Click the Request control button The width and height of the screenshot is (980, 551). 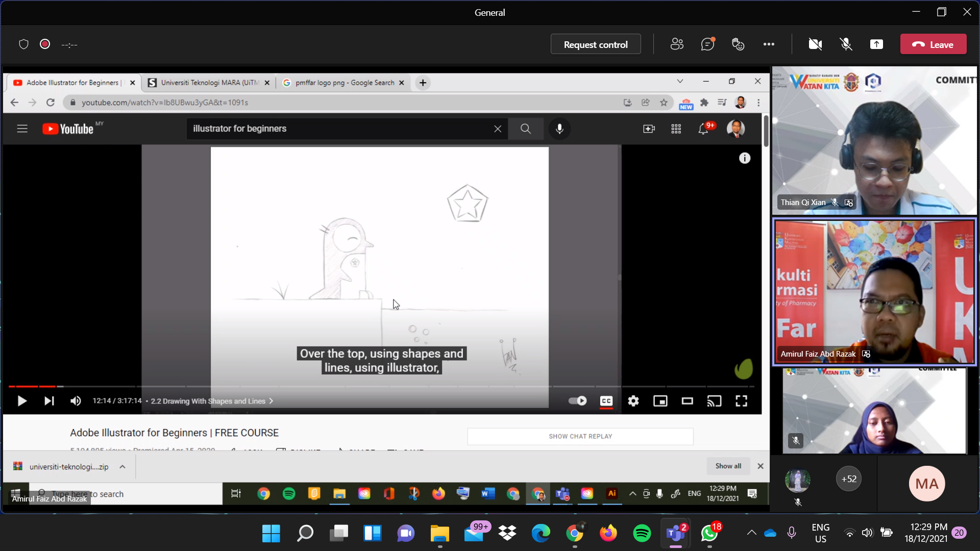[x=596, y=44]
